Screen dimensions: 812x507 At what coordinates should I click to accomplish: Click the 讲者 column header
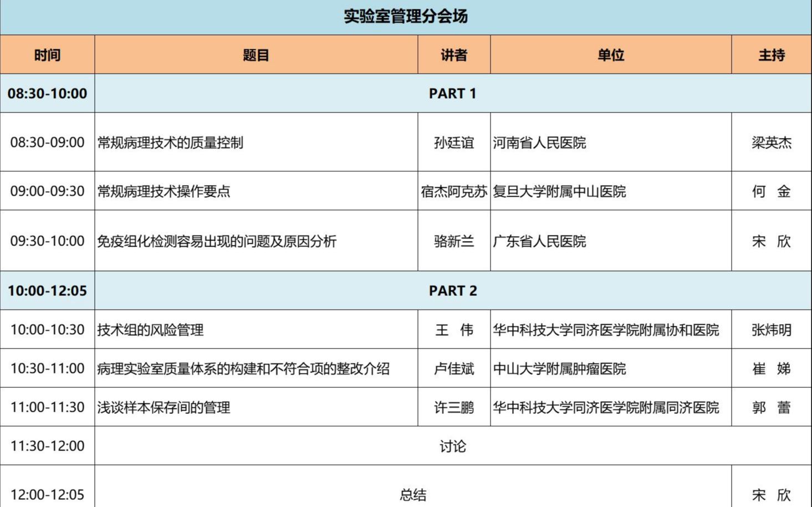pyautogui.click(x=452, y=54)
